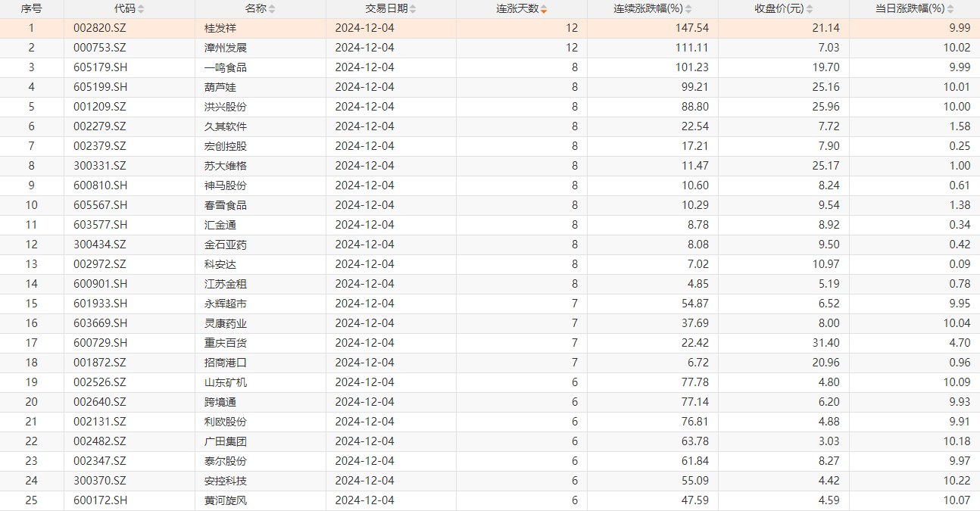The width and height of the screenshot is (980, 511).
Task: Select stock name 葫芦娃
Action: click(220, 87)
